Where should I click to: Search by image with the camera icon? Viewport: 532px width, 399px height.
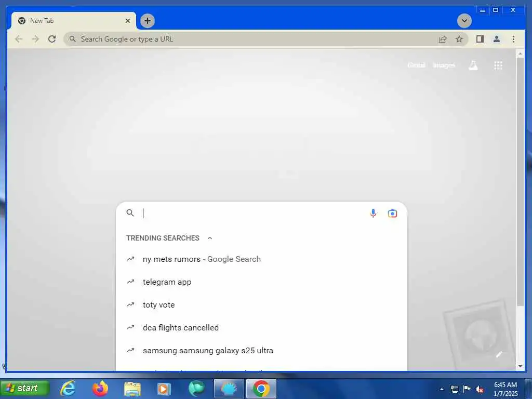click(392, 213)
